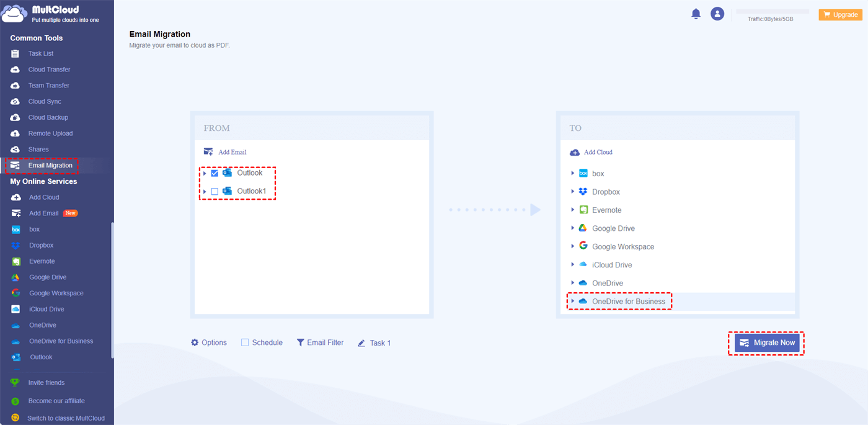
Task: Open Cloud Backup tool
Action: coord(48,117)
